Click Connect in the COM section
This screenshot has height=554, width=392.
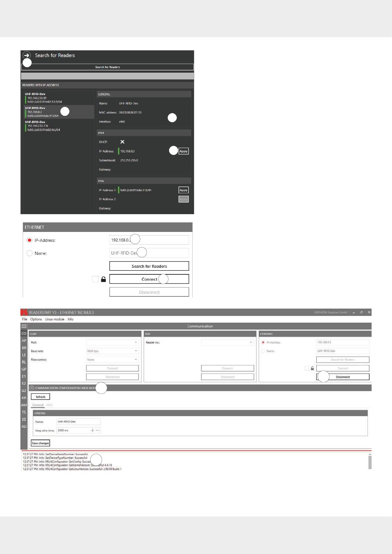point(113,368)
